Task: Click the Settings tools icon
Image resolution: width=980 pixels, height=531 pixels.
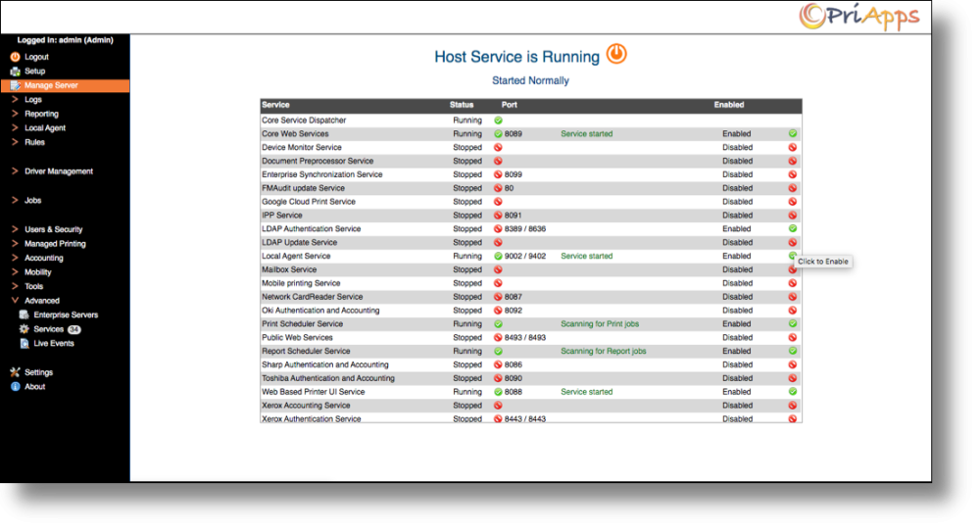Action: [15, 372]
